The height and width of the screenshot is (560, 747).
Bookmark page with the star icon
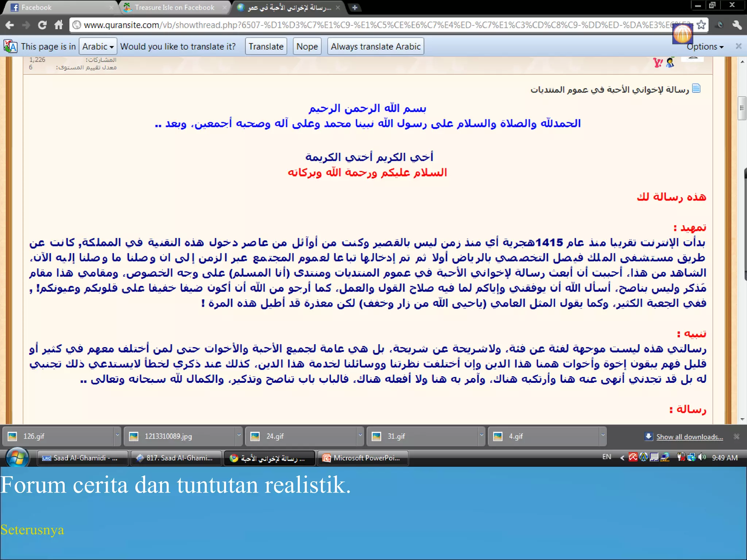click(x=701, y=25)
